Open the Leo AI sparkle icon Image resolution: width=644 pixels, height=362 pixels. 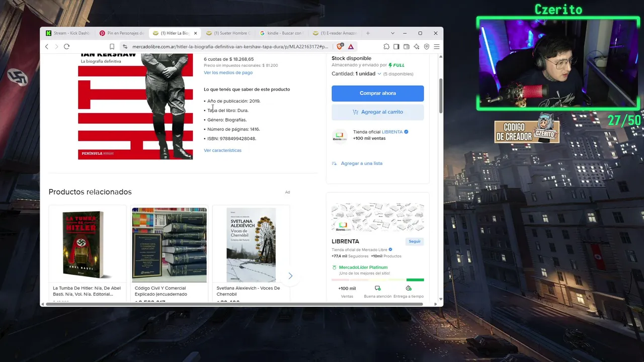click(417, 47)
